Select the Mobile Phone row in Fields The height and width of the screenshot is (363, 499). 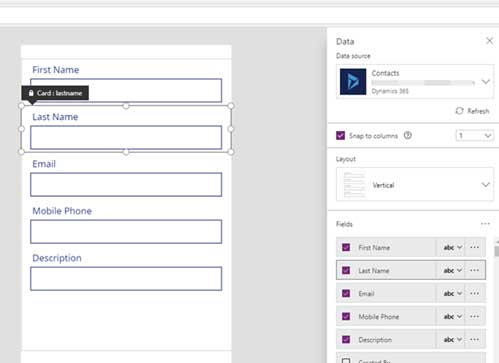[x=411, y=316]
